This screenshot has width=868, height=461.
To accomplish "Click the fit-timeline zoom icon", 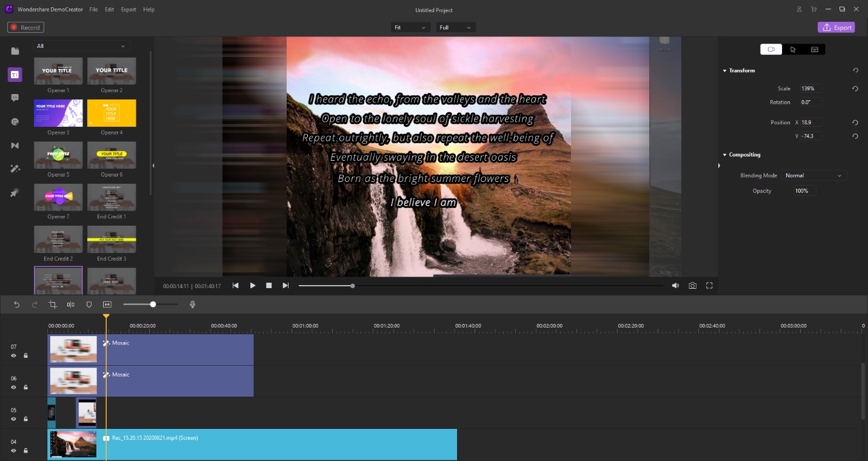I will 107,305.
